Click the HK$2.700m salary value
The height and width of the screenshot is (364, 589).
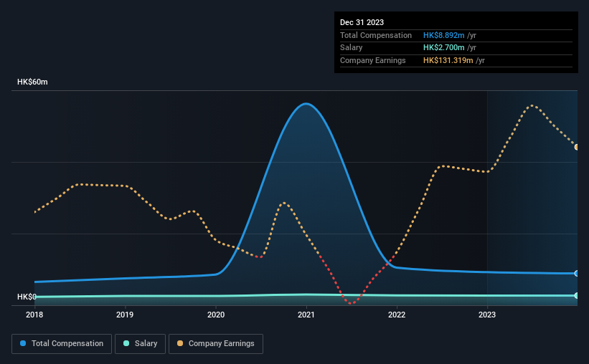coord(443,48)
